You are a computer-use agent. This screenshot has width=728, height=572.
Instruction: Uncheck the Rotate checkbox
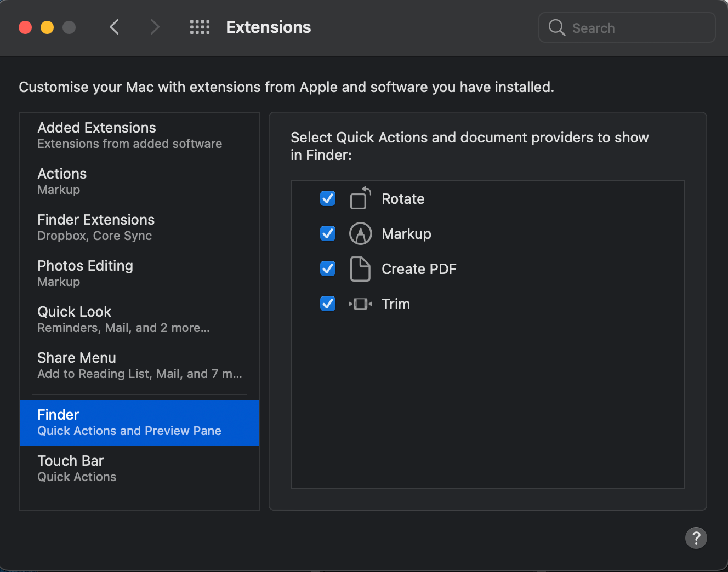(328, 198)
